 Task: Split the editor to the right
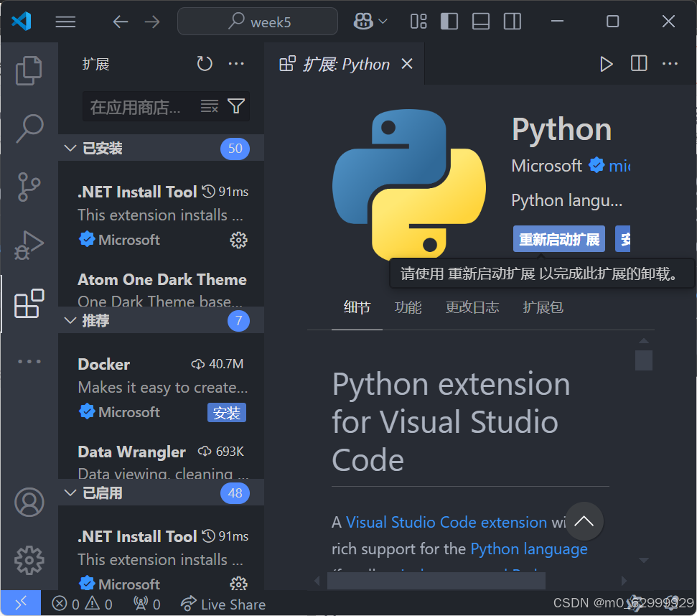(x=639, y=64)
